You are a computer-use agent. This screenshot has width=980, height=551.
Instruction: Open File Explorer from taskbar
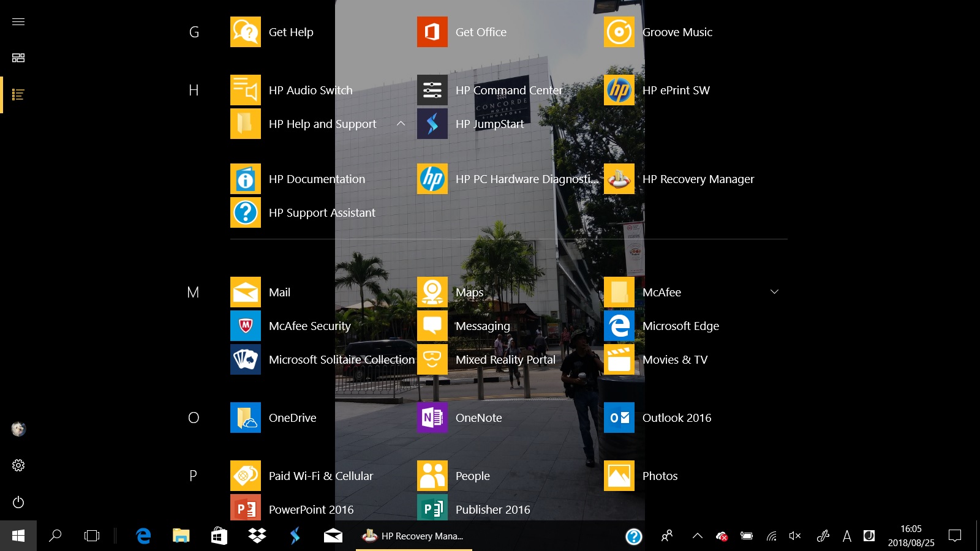pos(181,536)
